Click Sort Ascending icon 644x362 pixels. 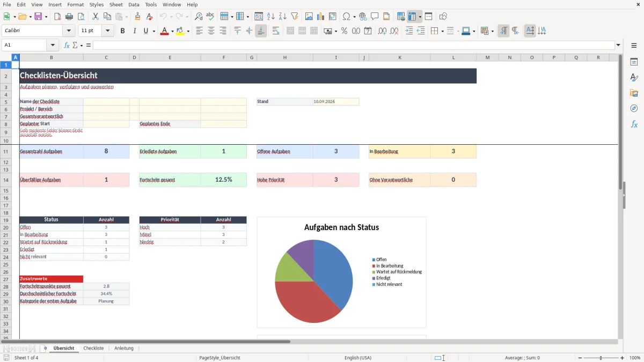pyautogui.click(x=271, y=17)
